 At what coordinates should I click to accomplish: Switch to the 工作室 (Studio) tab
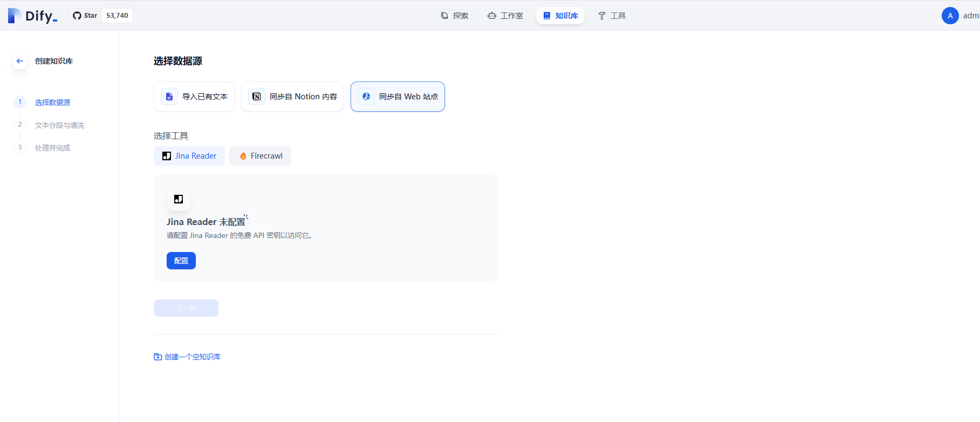click(x=505, y=16)
